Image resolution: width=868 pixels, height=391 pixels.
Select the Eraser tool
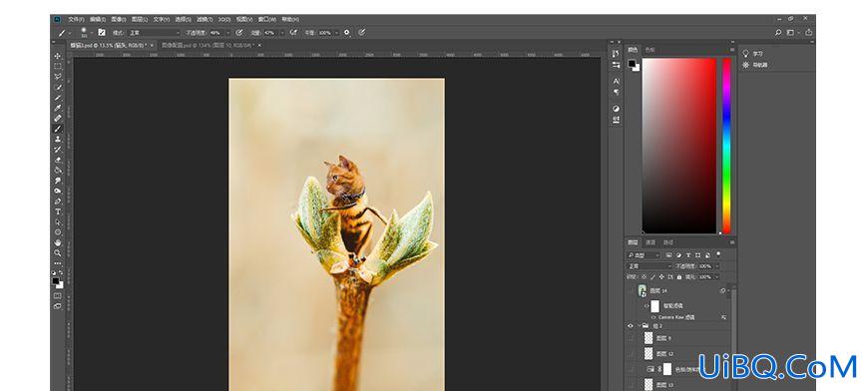click(x=58, y=160)
